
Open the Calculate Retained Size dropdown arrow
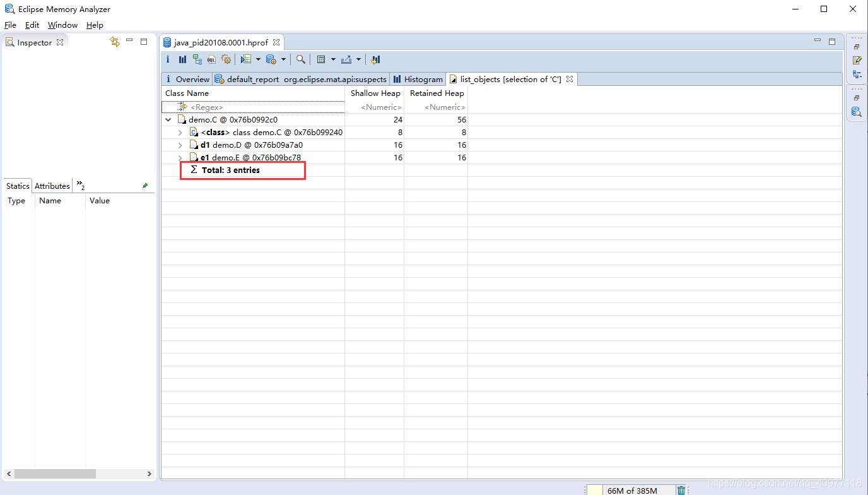click(x=333, y=59)
